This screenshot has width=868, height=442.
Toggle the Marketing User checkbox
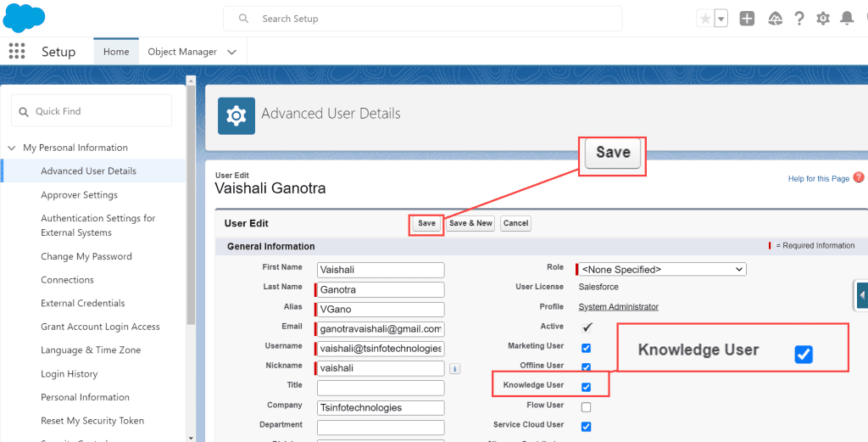(587, 348)
